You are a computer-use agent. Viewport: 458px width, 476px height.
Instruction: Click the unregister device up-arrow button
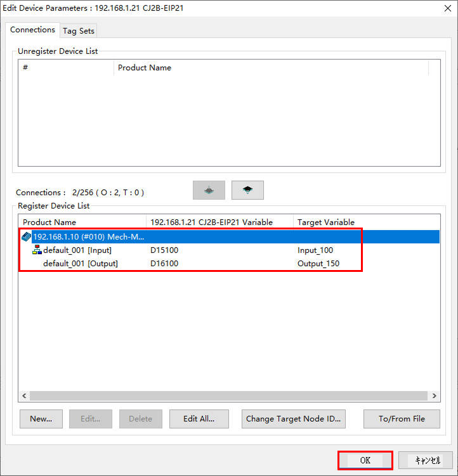[209, 190]
